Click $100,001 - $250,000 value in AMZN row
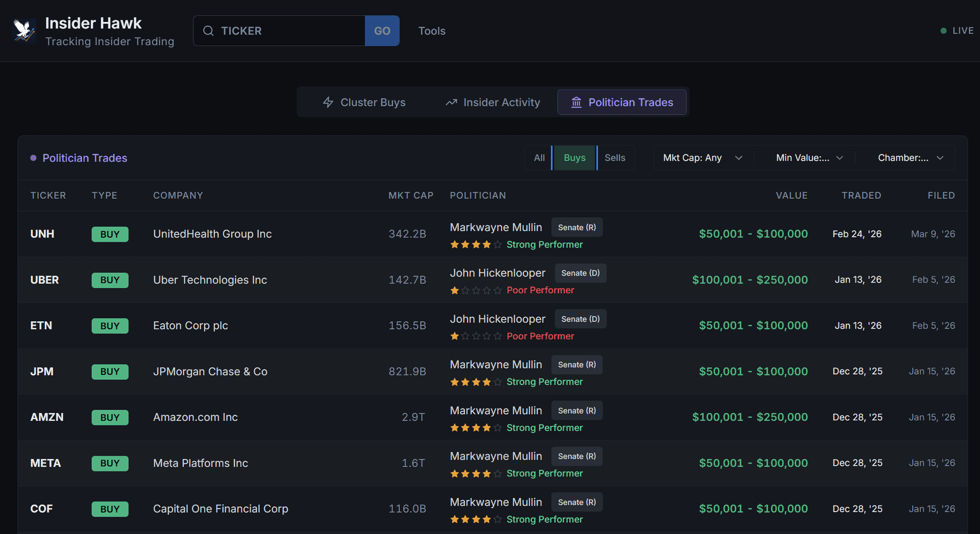980x534 pixels. click(x=750, y=417)
